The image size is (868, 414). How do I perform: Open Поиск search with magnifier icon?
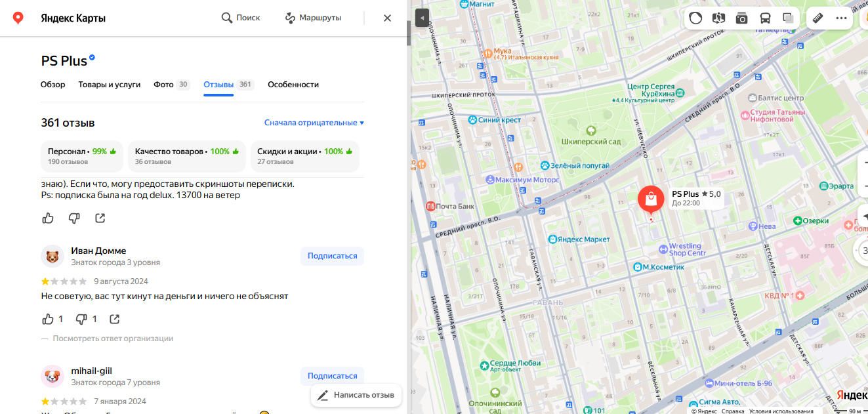[241, 18]
